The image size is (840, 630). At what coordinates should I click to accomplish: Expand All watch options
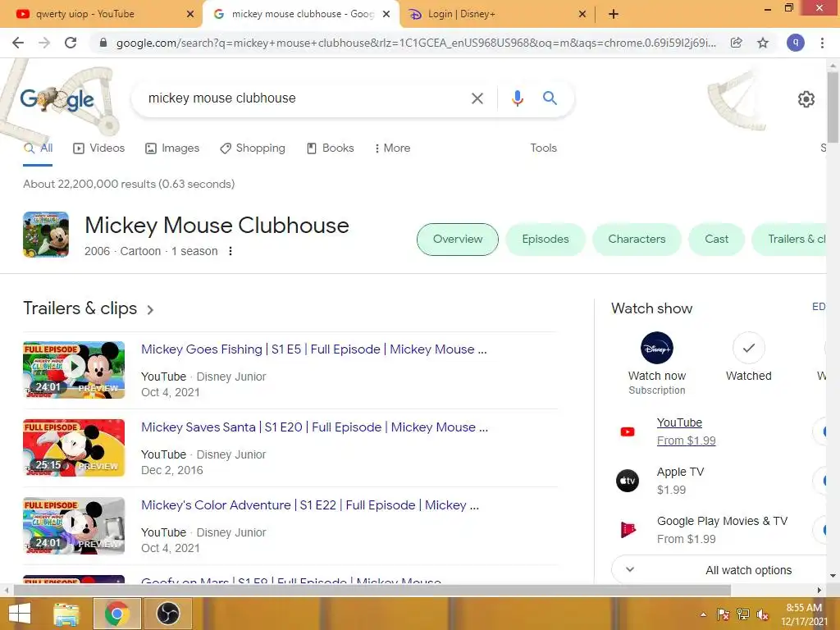pos(720,570)
